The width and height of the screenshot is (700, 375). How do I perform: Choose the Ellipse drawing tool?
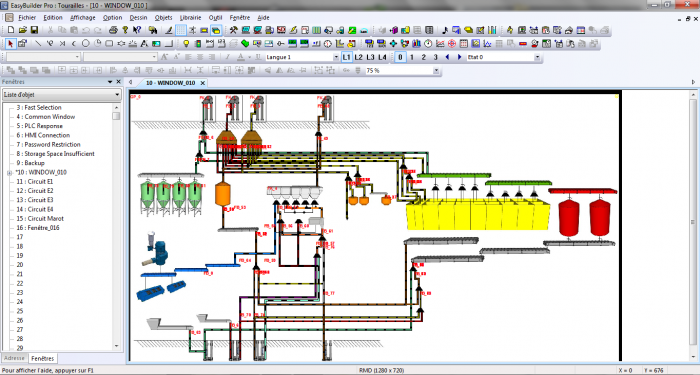pos(85,43)
